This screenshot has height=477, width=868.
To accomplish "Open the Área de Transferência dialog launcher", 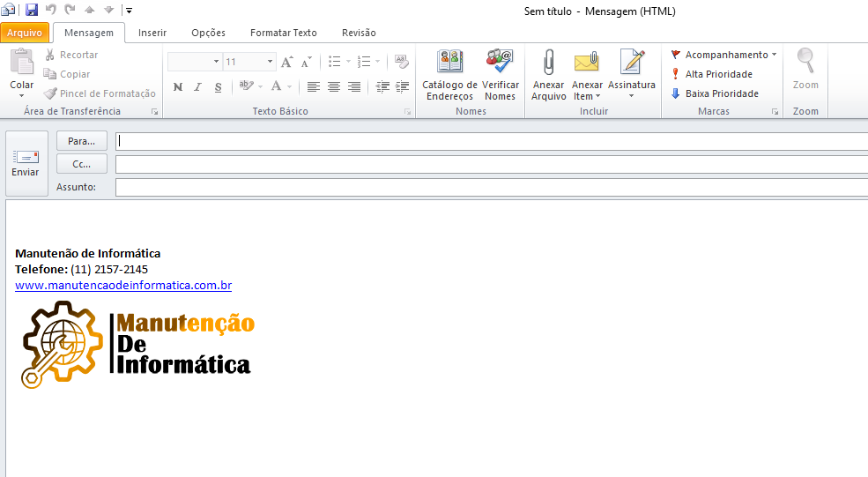I will [x=154, y=112].
